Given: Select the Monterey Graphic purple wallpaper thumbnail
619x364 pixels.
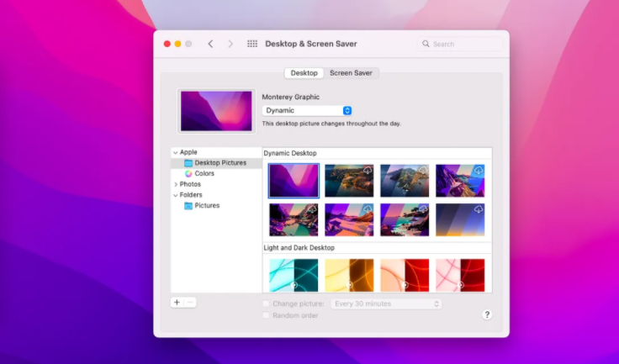Looking at the screenshot, I should point(294,181).
